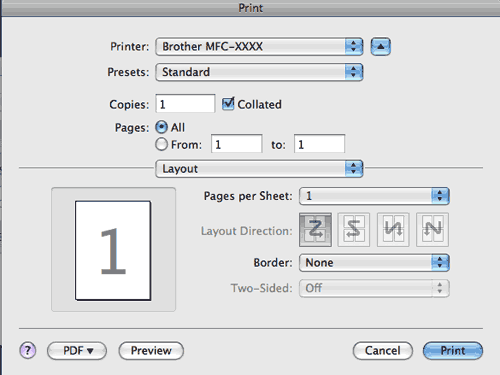Open the Pages per Sheet dropdown

(x=374, y=196)
